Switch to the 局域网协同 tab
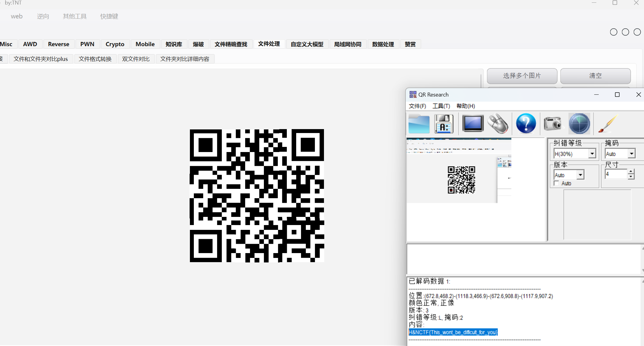Image resolution: width=644 pixels, height=346 pixels. click(348, 44)
